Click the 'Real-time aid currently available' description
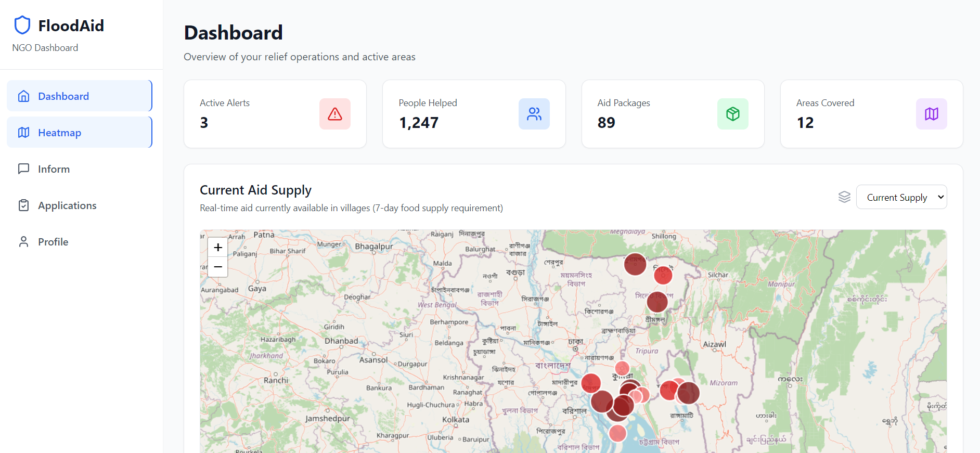This screenshot has height=453, width=980. pos(352,208)
